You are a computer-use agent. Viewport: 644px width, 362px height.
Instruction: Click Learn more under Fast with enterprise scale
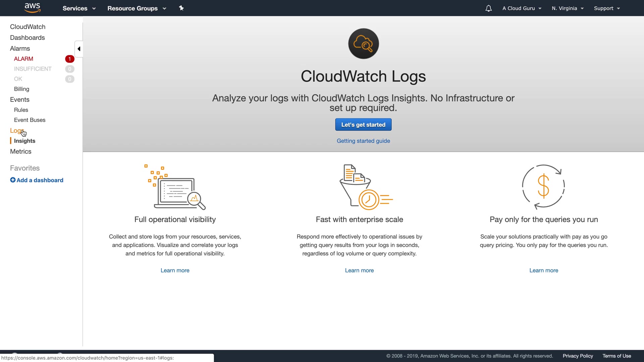[x=359, y=270]
